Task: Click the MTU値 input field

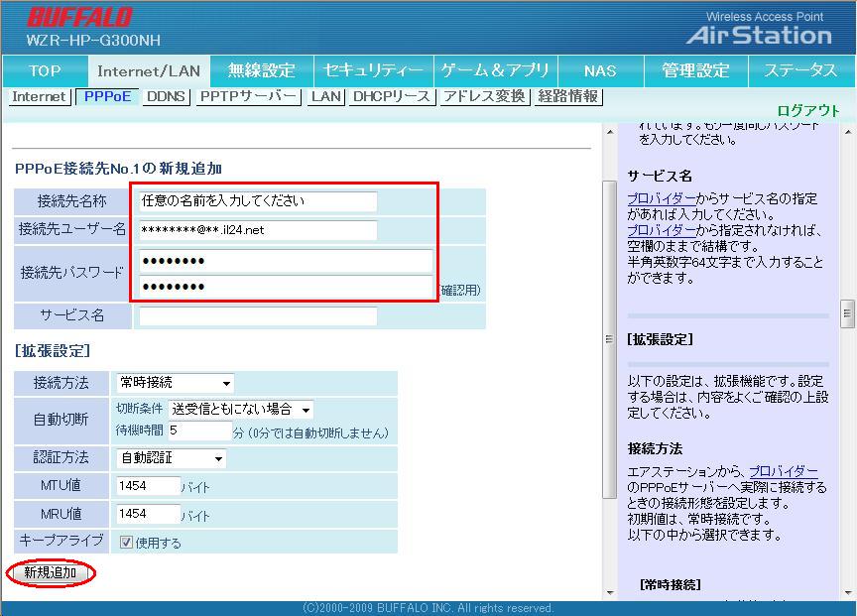Action: (148, 486)
